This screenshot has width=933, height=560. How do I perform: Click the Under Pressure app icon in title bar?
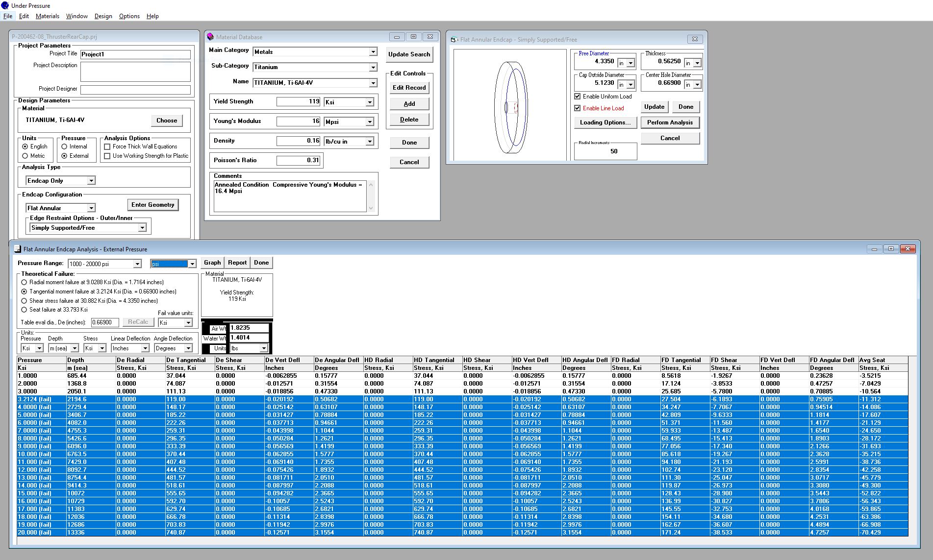[x=5, y=5]
